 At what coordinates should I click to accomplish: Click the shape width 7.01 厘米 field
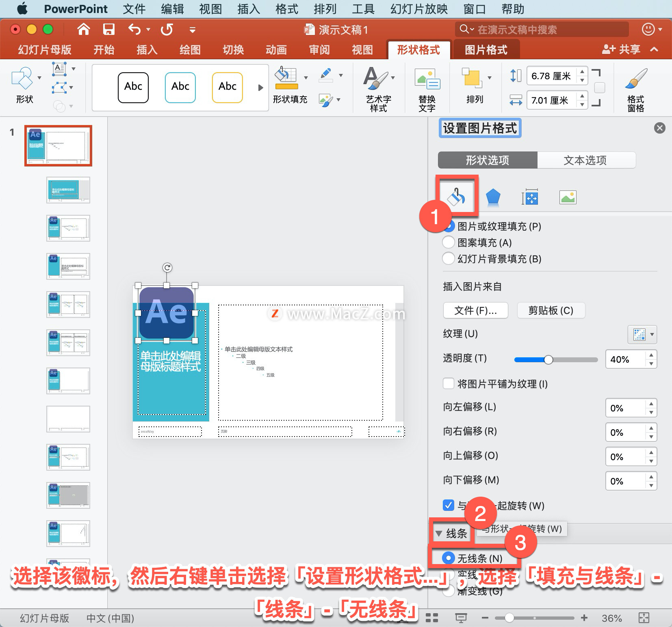551,100
